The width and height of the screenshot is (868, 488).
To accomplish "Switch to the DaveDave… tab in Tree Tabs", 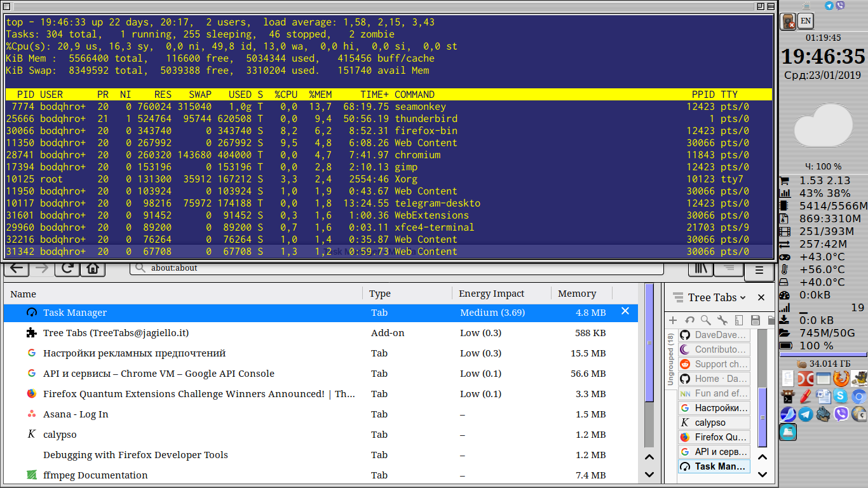I will coord(714,335).
